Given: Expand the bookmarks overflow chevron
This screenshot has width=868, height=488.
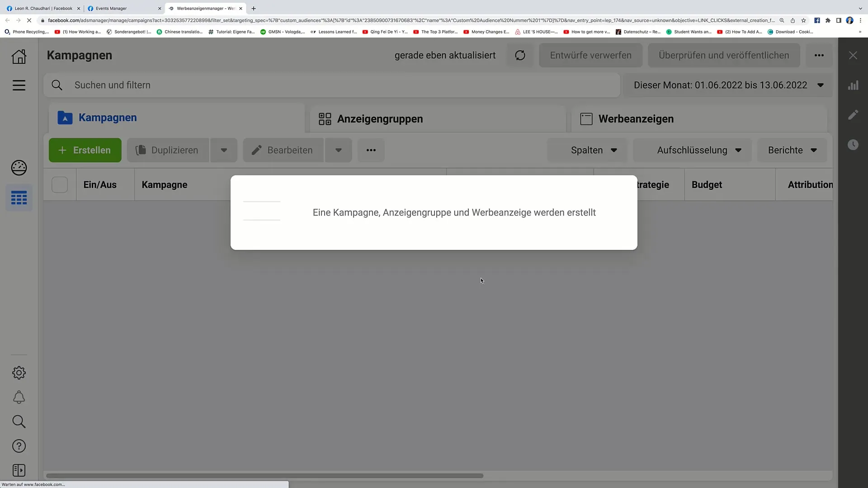Looking at the screenshot, I should pyautogui.click(x=860, y=32).
